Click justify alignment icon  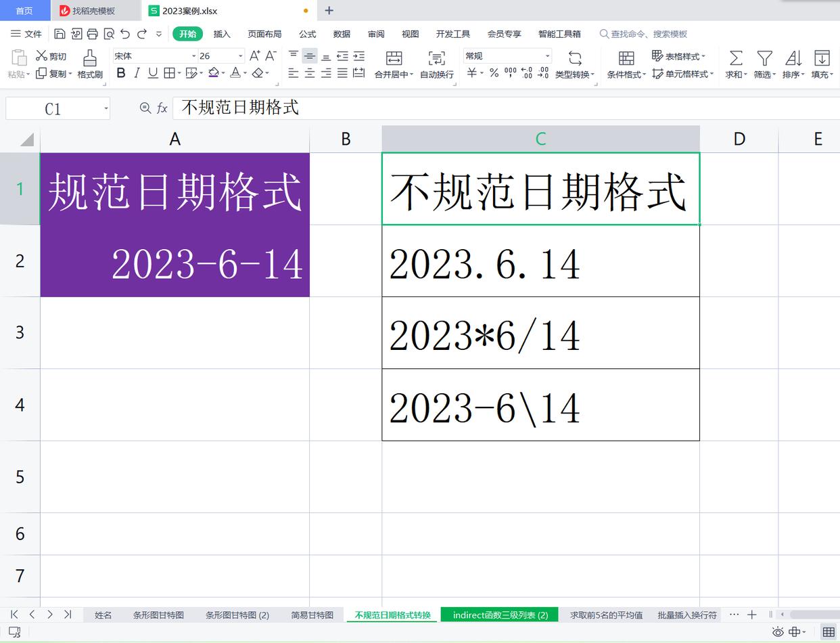click(x=342, y=73)
